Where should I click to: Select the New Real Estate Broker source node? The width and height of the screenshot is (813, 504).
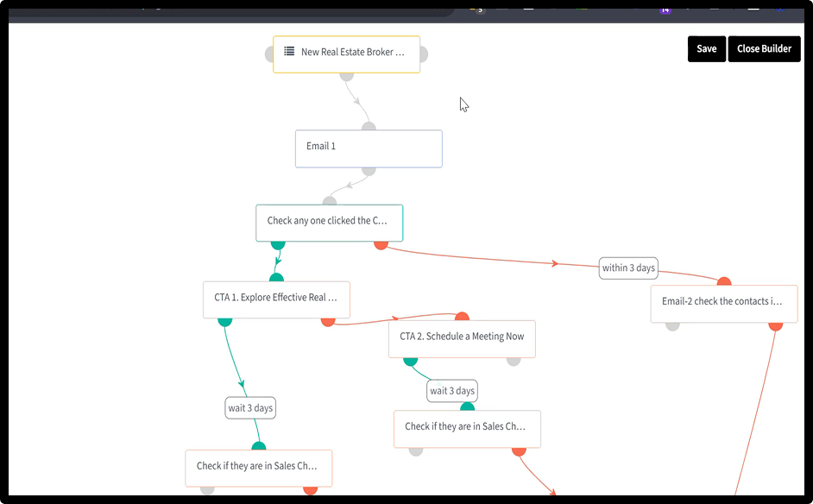[x=346, y=54]
